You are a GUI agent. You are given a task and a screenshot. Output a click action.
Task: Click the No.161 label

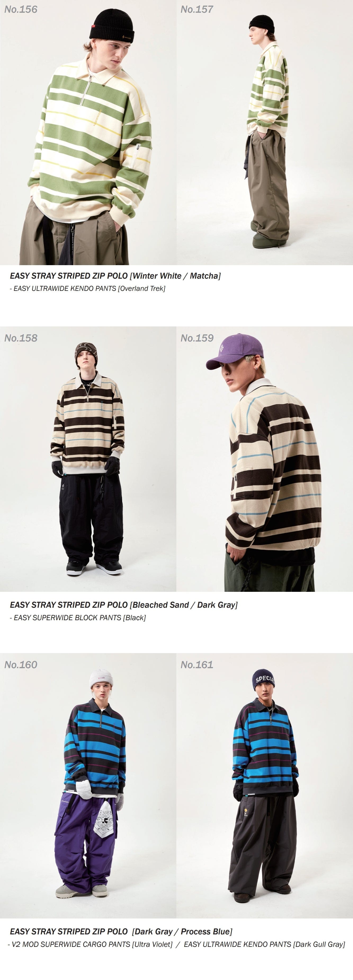click(197, 665)
